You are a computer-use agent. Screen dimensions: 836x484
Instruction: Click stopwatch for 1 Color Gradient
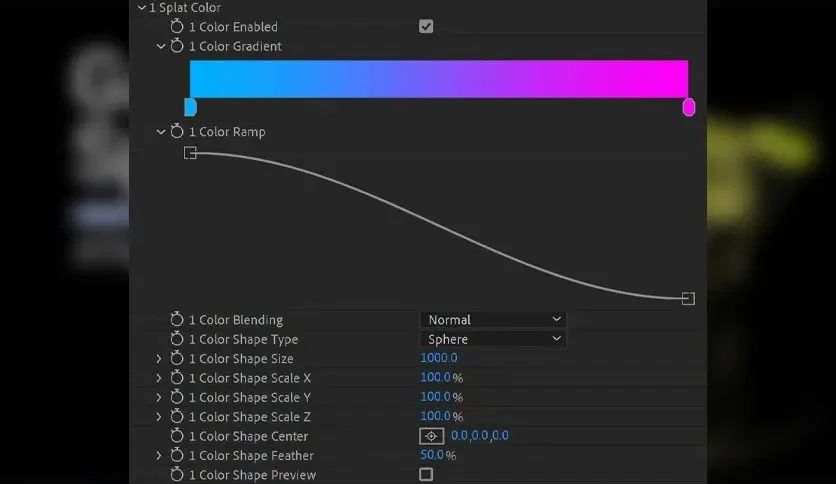coord(176,46)
